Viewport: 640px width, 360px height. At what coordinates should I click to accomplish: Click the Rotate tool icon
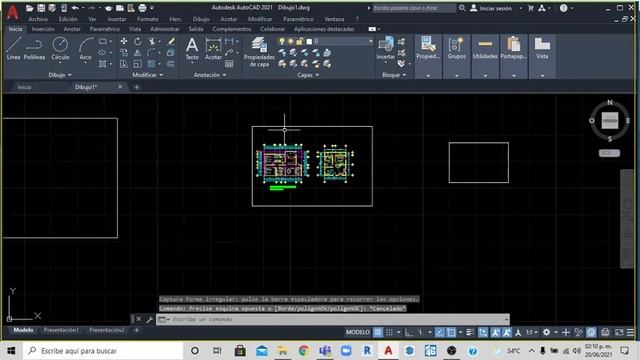(138, 41)
